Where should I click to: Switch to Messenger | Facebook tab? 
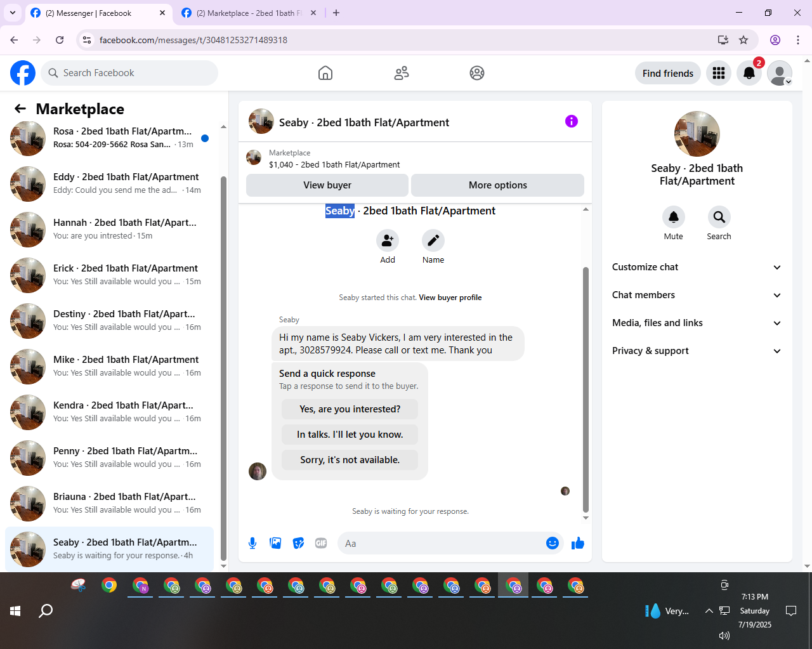coord(98,13)
